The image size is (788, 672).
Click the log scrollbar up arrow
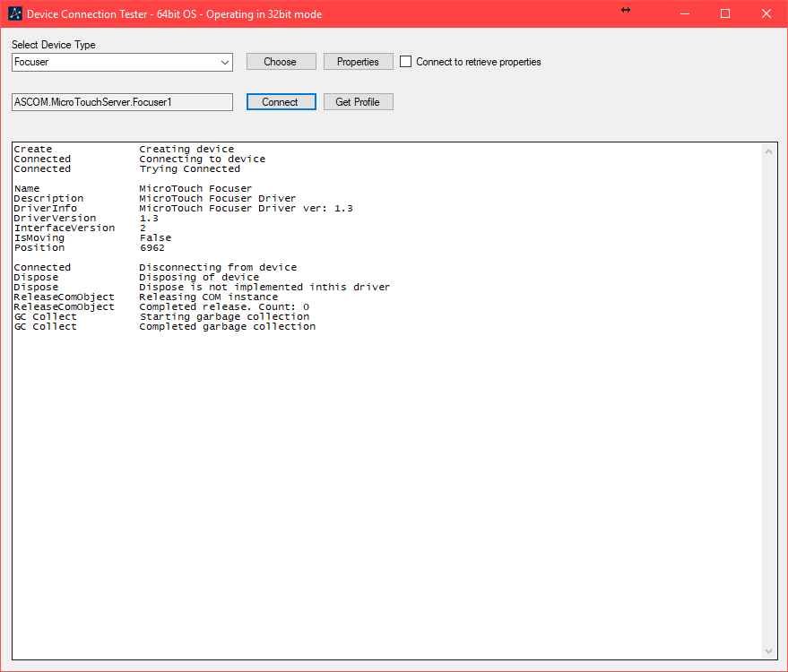[x=768, y=151]
